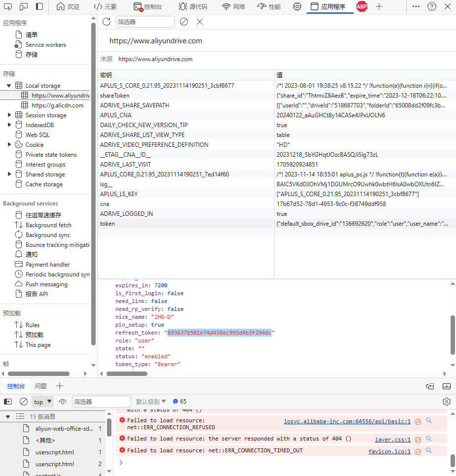Switch to the 元素 tab
The height and width of the screenshot is (476, 456).
click(105, 7)
